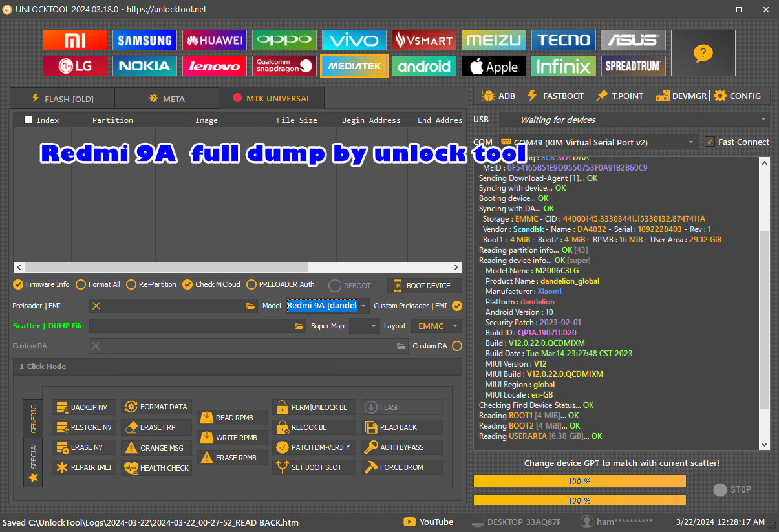Click the STOP button
This screenshot has height=532, width=779.
pyautogui.click(x=732, y=490)
